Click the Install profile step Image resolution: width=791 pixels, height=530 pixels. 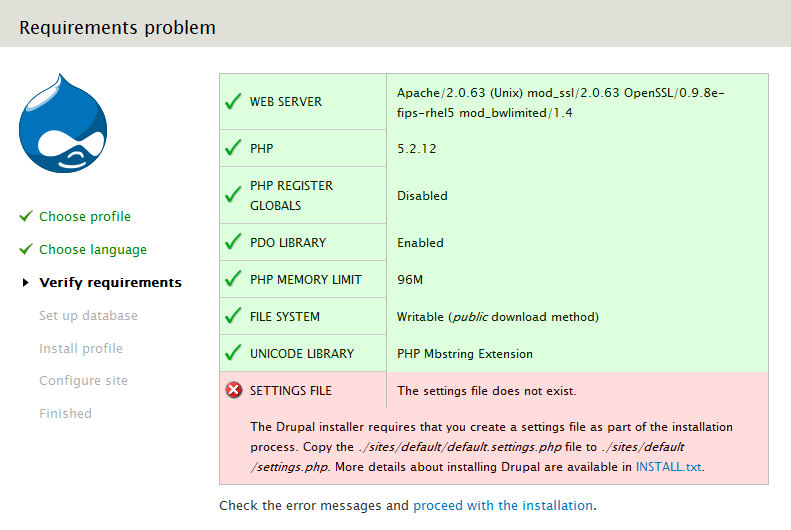point(81,348)
